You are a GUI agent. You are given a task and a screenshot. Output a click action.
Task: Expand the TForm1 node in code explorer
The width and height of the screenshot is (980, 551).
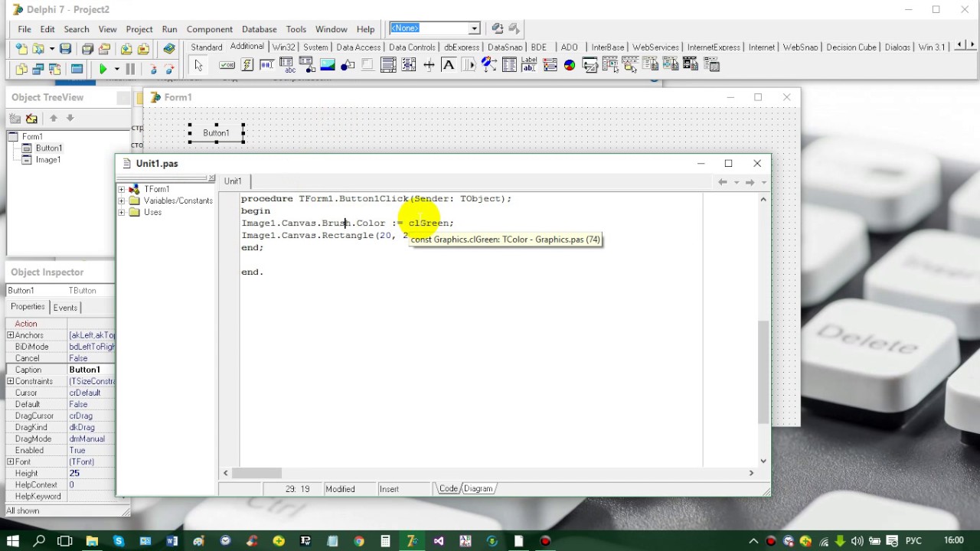pos(121,189)
